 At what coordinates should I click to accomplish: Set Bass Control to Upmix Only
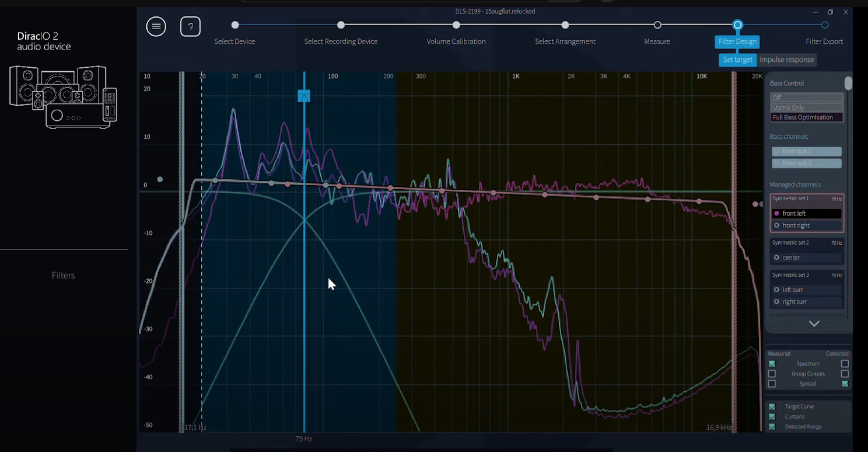click(x=807, y=107)
